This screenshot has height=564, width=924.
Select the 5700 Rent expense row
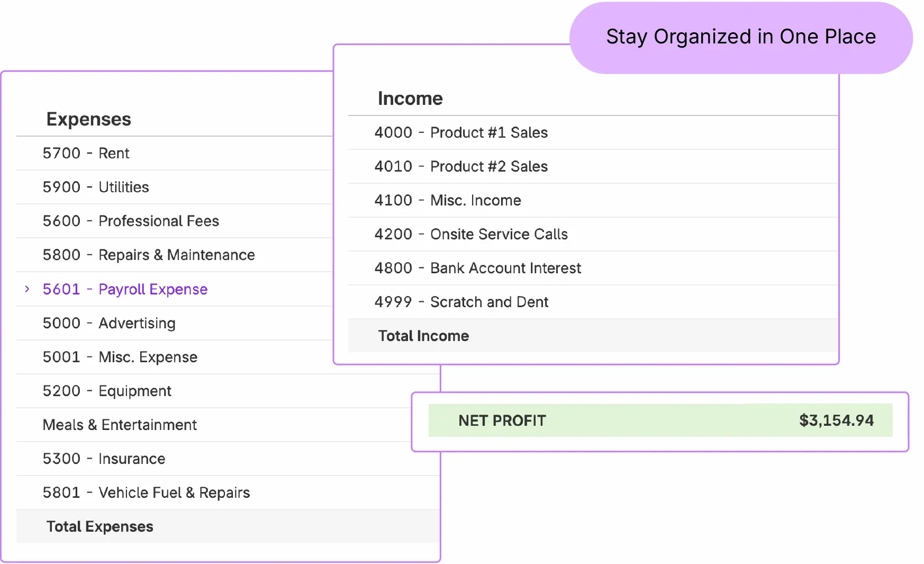pos(86,154)
